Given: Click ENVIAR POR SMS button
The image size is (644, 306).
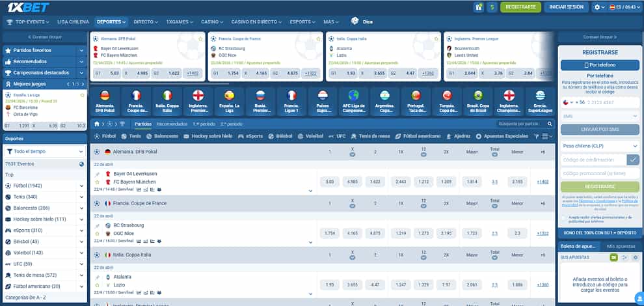Looking at the screenshot, I should [x=600, y=130].
